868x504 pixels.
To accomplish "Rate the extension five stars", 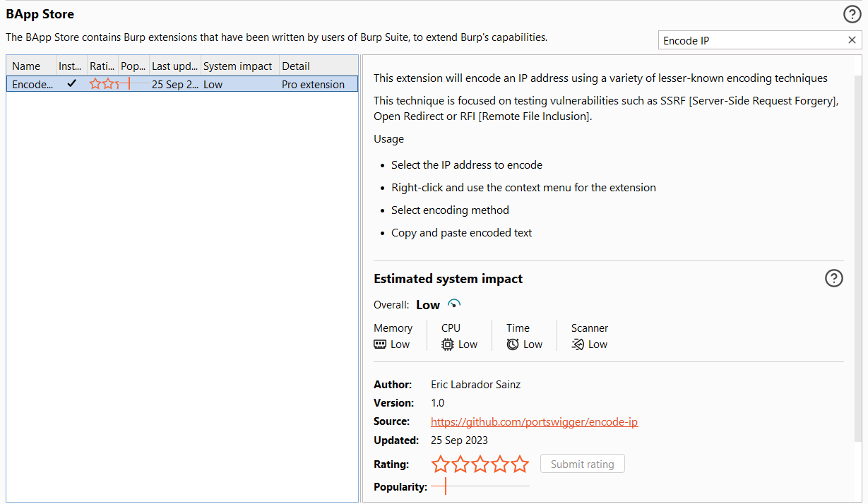I will (520, 464).
